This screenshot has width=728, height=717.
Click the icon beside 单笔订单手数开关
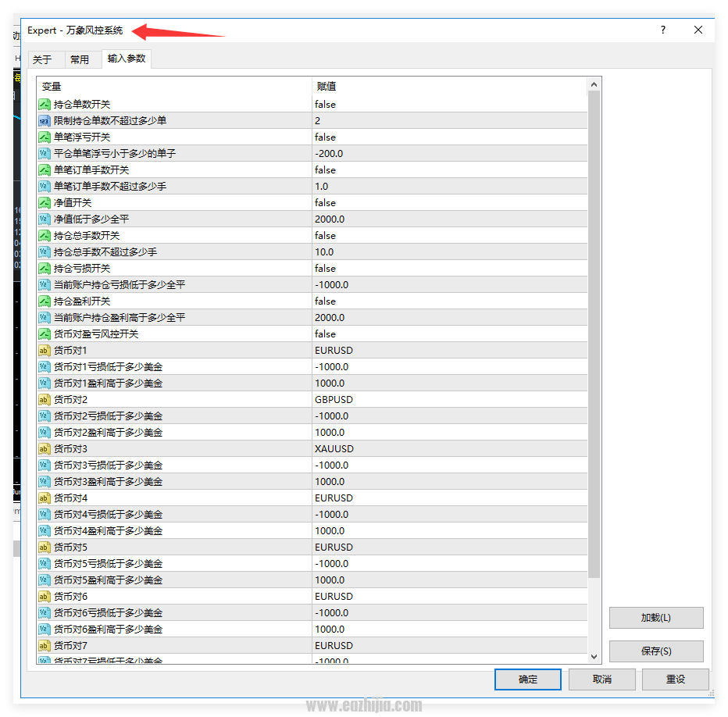44,170
